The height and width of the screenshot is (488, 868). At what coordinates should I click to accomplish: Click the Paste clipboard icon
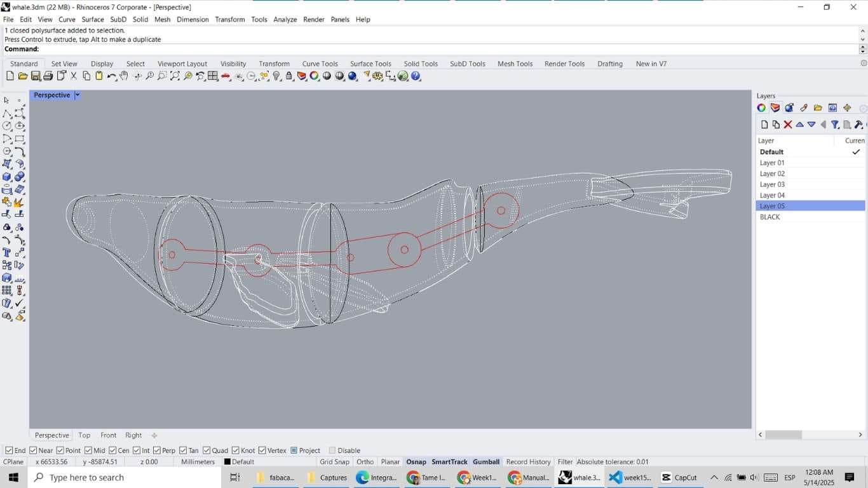point(99,76)
